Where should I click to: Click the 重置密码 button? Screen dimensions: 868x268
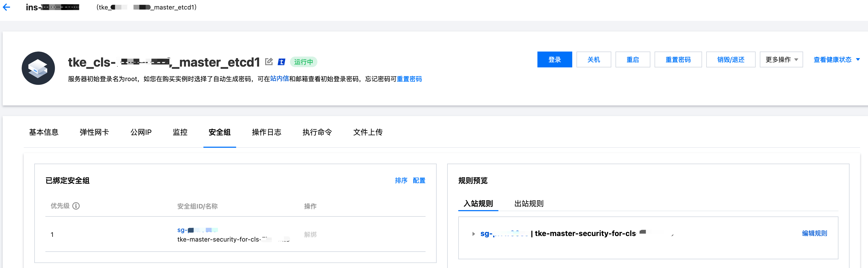678,60
